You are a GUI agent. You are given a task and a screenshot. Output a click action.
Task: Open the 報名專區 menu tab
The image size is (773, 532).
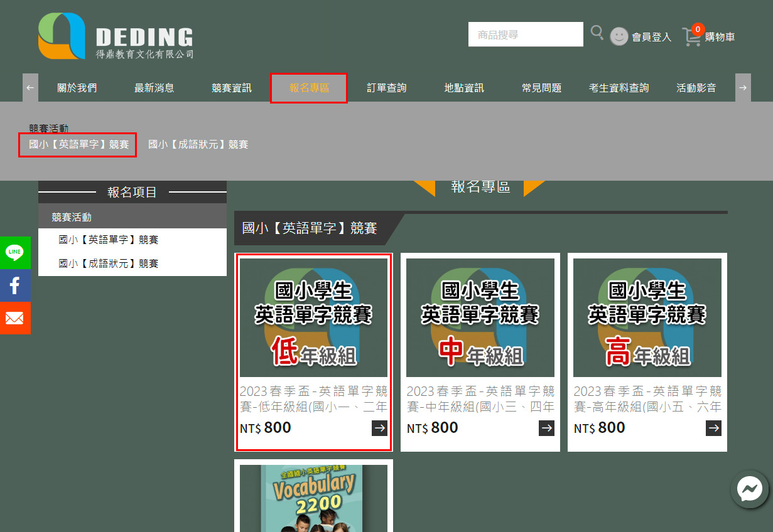[x=308, y=88]
